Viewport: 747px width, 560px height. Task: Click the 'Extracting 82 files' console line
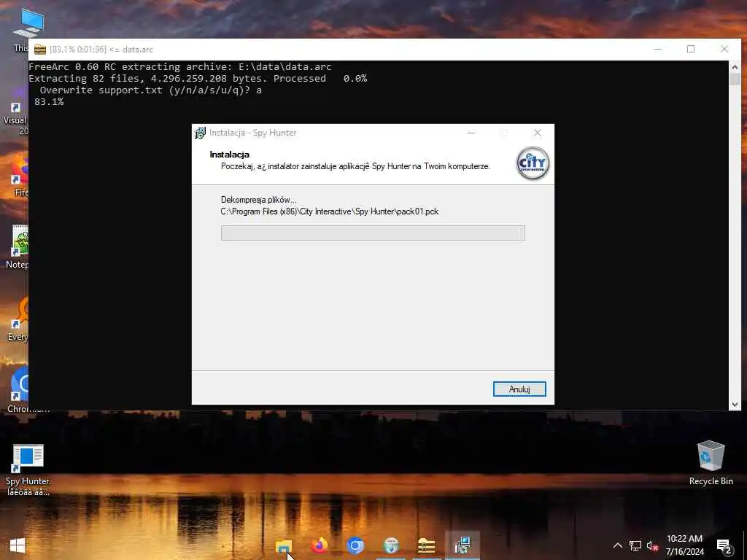coord(198,78)
